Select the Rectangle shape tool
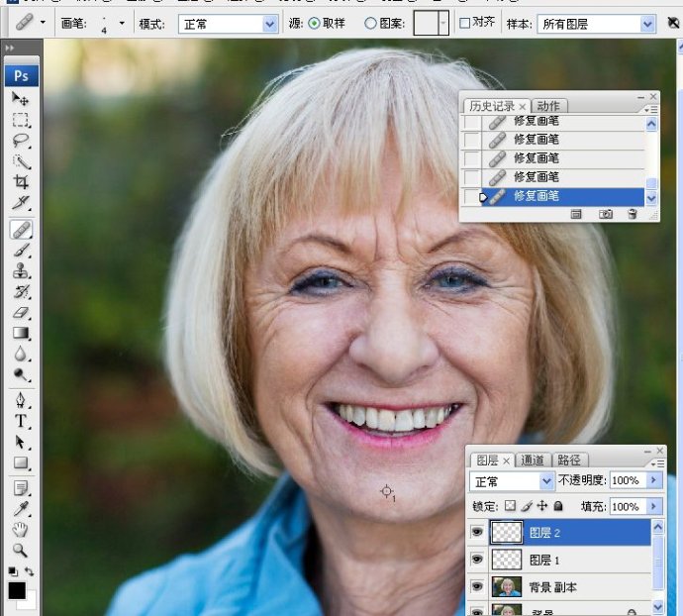The image size is (683, 616). tap(20, 462)
